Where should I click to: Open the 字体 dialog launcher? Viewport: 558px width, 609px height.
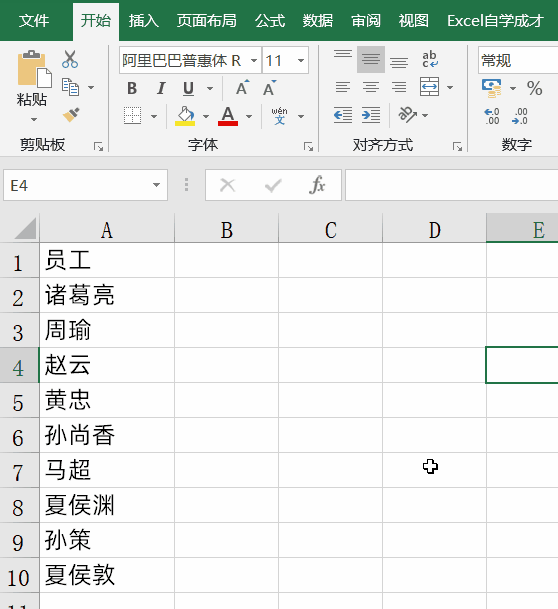(x=308, y=146)
